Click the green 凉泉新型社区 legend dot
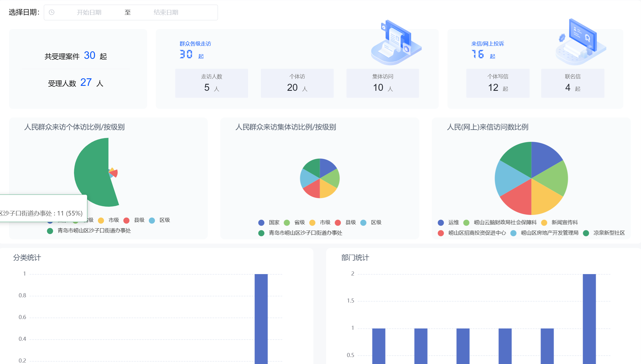 click(x=586, y=233)
